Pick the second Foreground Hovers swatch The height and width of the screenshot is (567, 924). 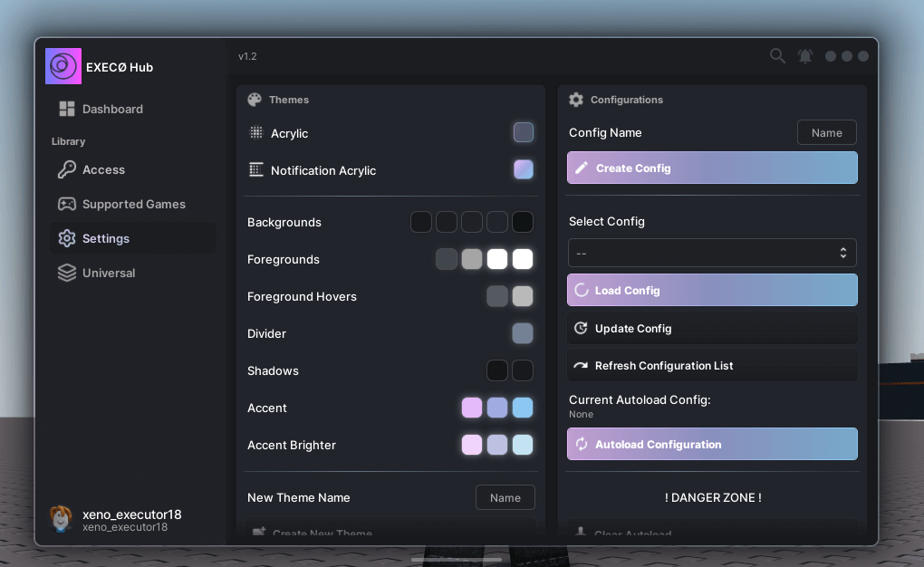coord(523,296)
